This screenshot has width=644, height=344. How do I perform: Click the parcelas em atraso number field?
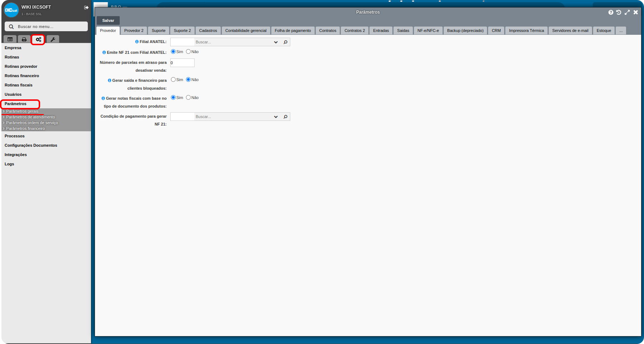[182, 63]
